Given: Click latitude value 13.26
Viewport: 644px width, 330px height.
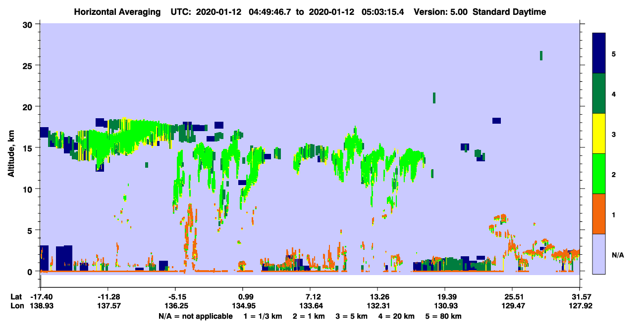Looking at the screenshot, I should tap(377, 297).
